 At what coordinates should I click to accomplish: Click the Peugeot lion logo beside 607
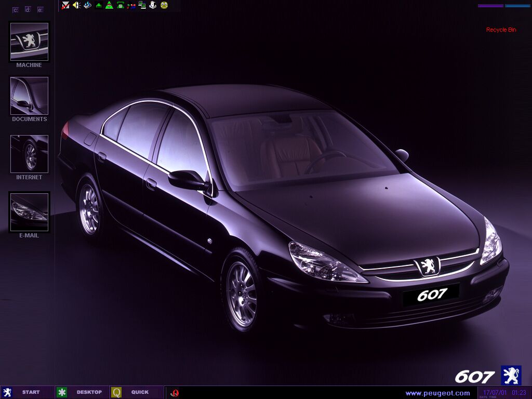(511, 376)
